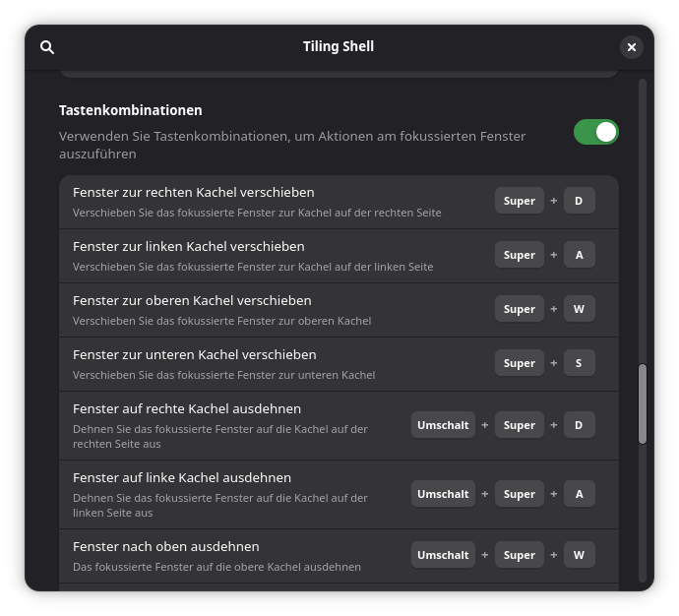This screenshot has height=616, width=679.
Task: Click the A key for linken Kachel verschieben
Action: [579, 255]
